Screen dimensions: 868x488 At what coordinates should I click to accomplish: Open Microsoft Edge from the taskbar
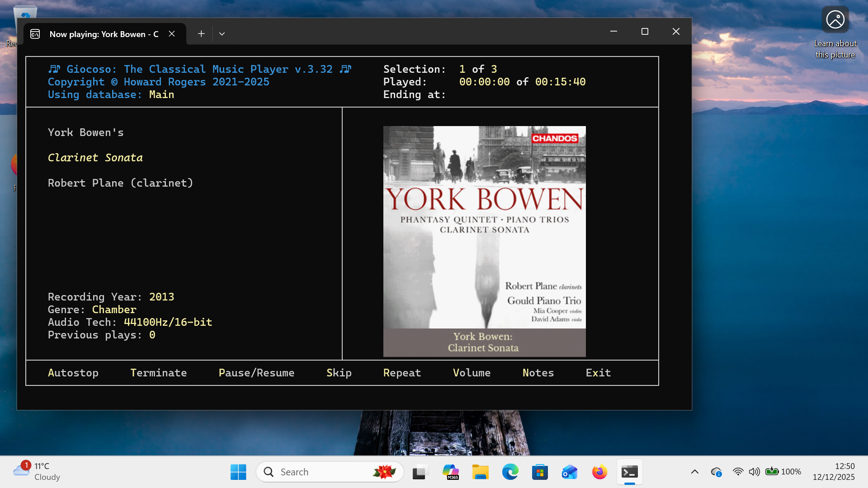[510, 472]
